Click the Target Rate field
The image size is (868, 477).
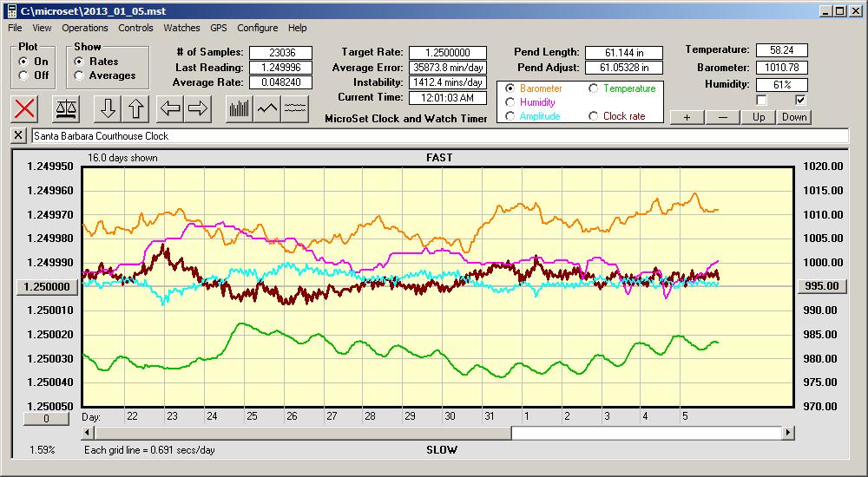(x=448, y=53)
